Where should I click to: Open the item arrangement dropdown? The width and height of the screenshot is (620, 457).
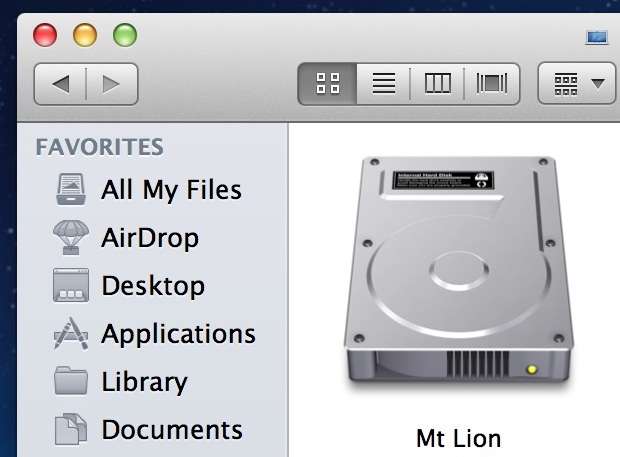click(578, 83)
